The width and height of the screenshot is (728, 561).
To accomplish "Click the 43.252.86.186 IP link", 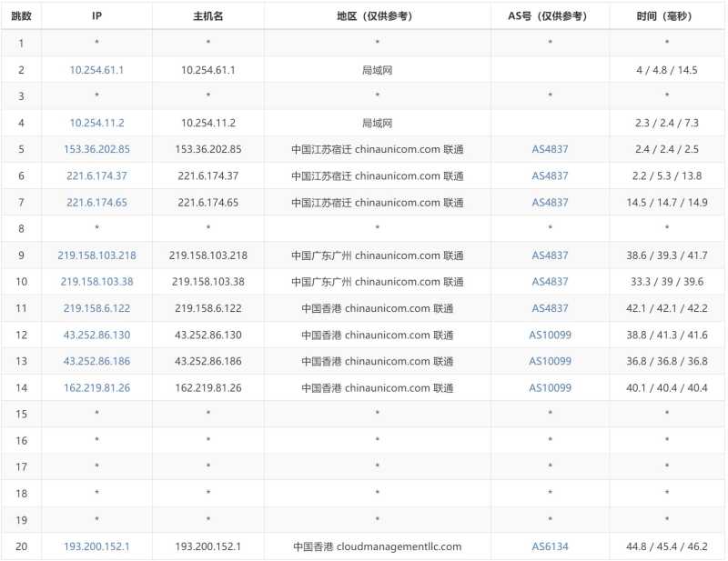I will click(x=96, y=362).
